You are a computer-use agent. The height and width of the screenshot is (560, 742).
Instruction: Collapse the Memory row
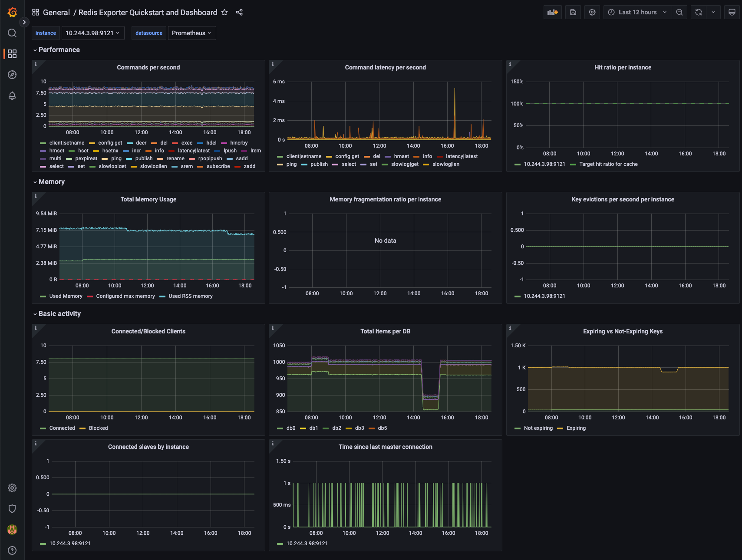pos(49,182)
